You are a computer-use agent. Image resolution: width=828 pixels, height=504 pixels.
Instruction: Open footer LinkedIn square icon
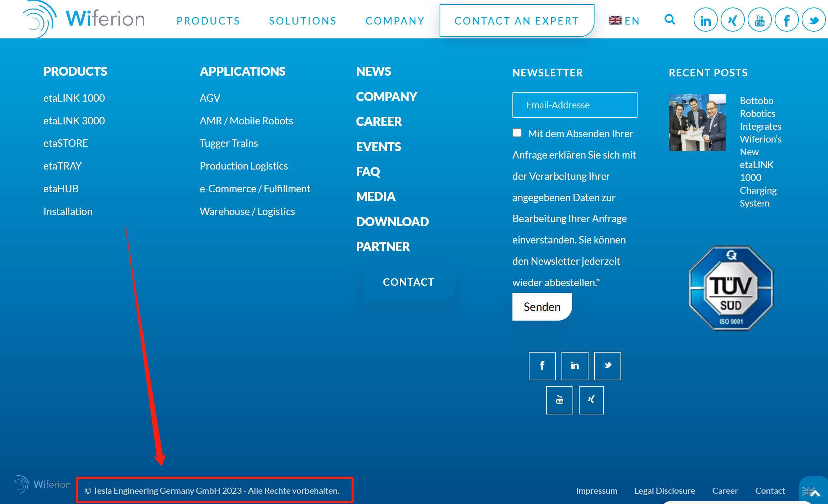pos(575,366)
